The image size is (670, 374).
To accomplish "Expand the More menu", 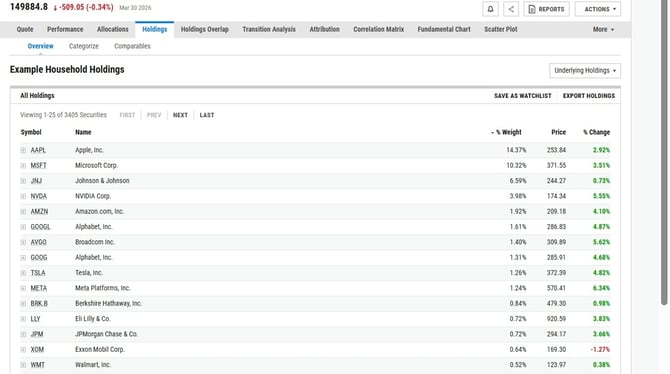I will [603, 29].
